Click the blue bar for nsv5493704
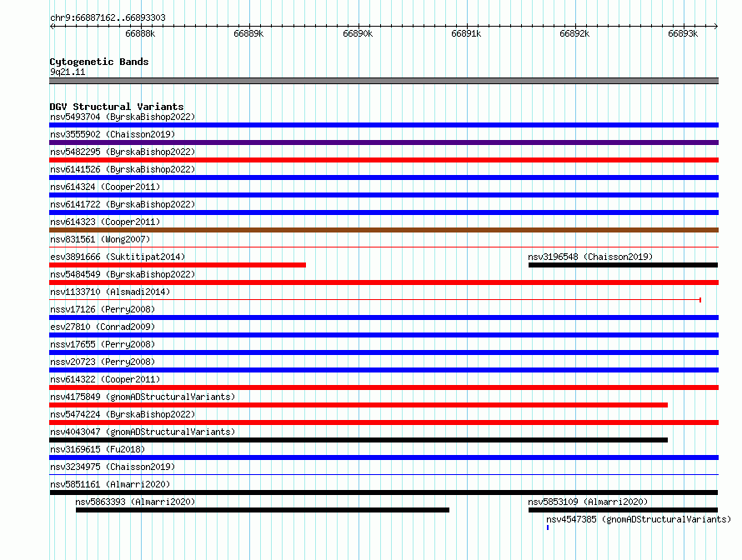Viewport: 742px width, 560px height. pyautogui.click(x=384, y=125)
